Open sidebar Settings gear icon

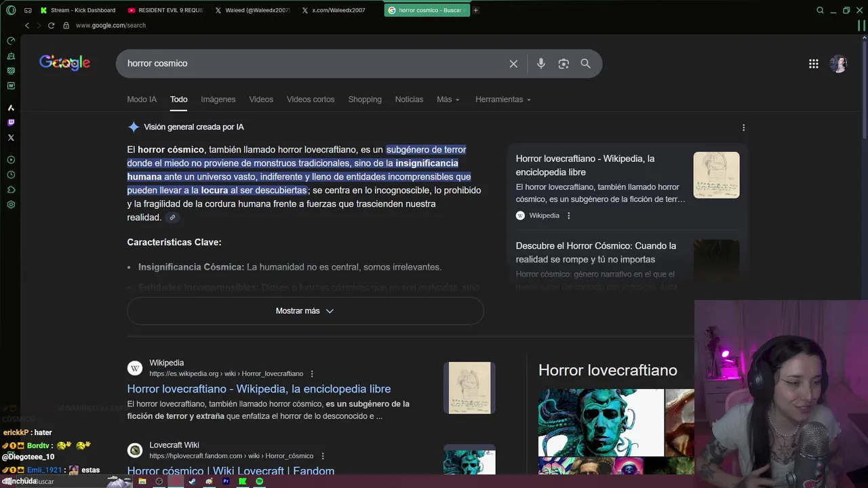[x=11, y=205]
